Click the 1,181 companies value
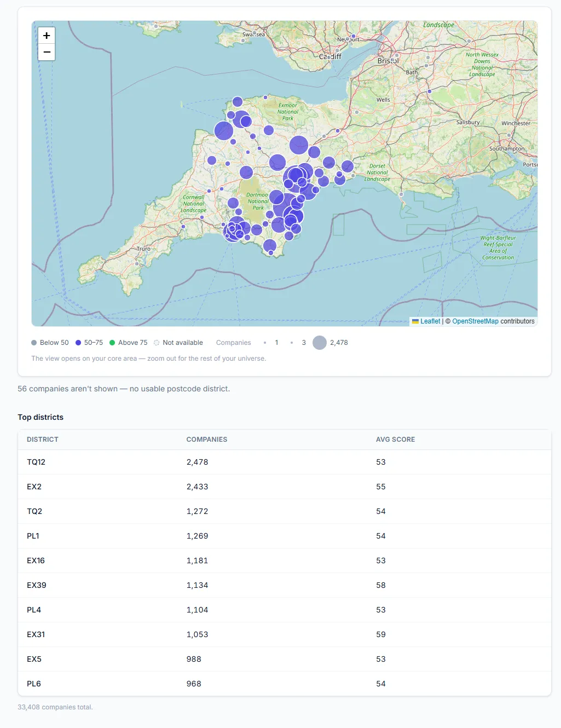Viewport: 561px width, 728px height. coord(198,561)
